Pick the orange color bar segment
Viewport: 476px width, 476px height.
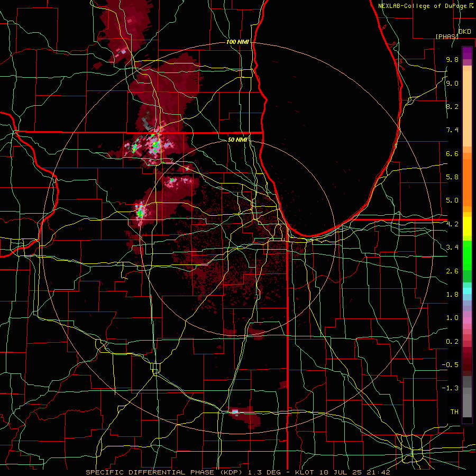coord(467,182)
